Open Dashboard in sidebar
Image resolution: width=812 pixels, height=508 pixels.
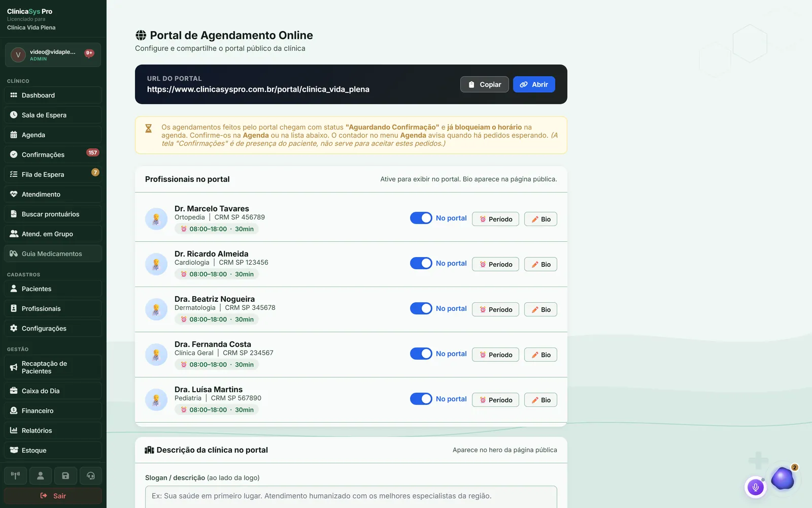point(53,95)
